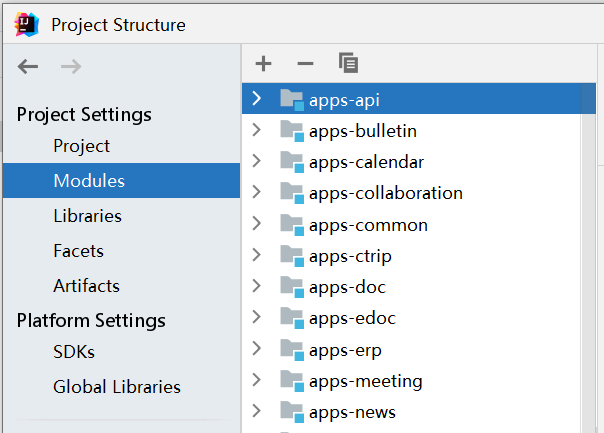The height and width of the screenshot is (433, 604).
Task: Select Global Libraries in sidebar
Action: (x=117, y=387)
